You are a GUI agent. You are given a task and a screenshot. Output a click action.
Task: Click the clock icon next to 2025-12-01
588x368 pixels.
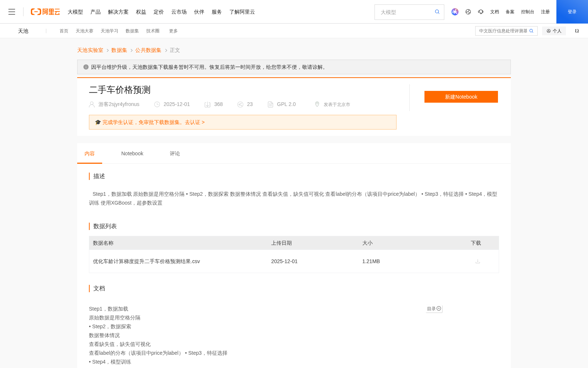click(x=157, y=105)
